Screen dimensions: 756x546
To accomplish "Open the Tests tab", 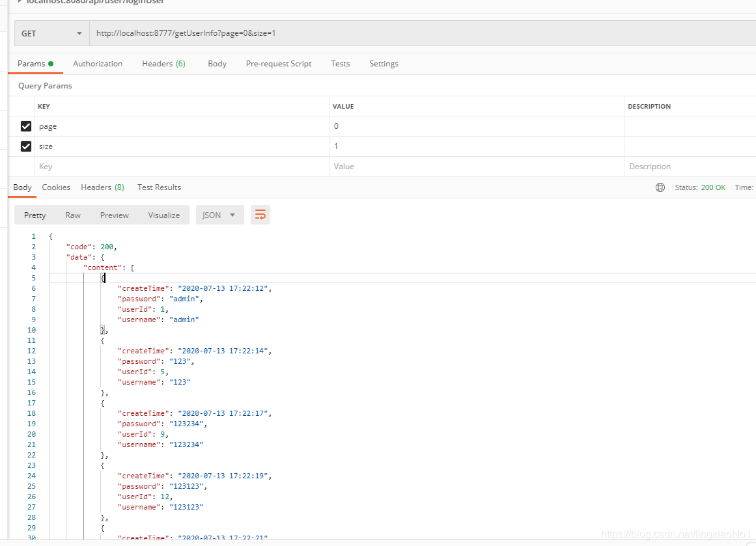I will point(341,64).
